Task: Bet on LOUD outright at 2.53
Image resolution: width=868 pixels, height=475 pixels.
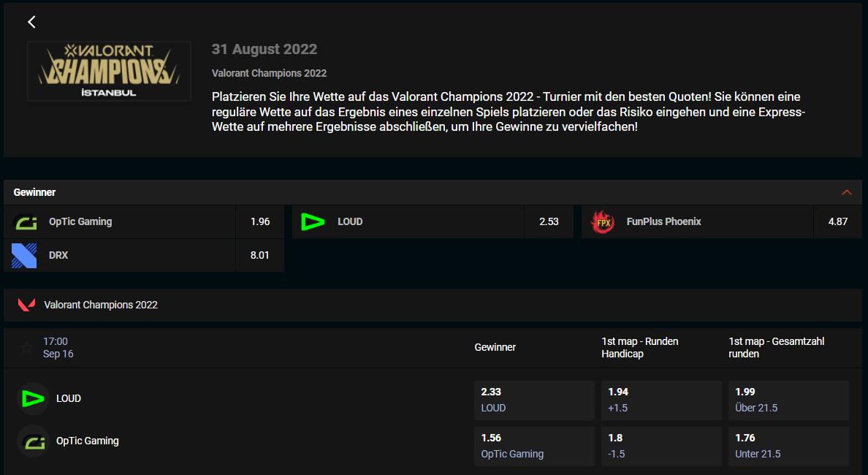Action: coord(549,222)
